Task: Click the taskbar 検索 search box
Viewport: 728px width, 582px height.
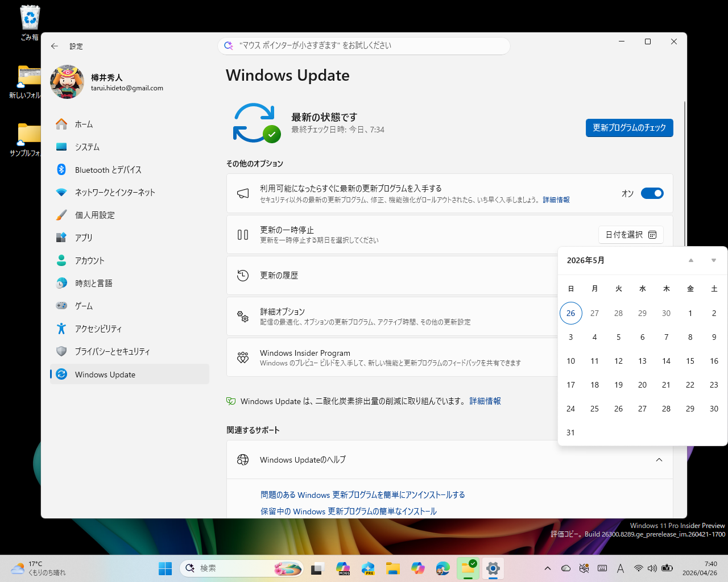Action: tap(242, 568)
